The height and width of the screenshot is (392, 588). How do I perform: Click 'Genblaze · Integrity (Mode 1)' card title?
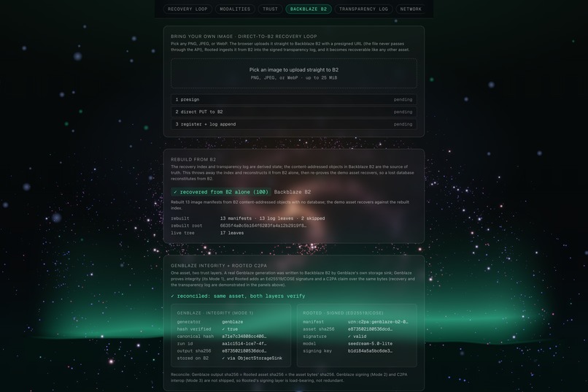(215, 313)
